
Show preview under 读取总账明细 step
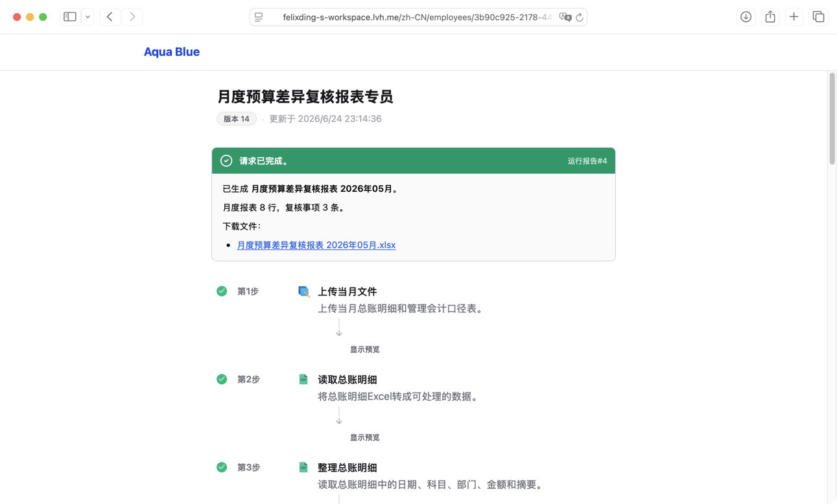[x=365, y=437]
